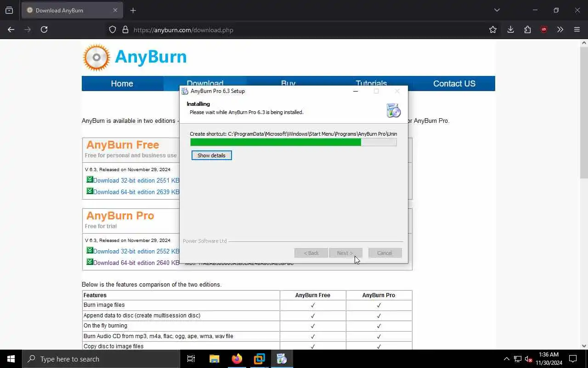The height and width of the screenshot is (368, 588).
Task: Open Task View on the taskbar
Action: [x=191, y=359]
